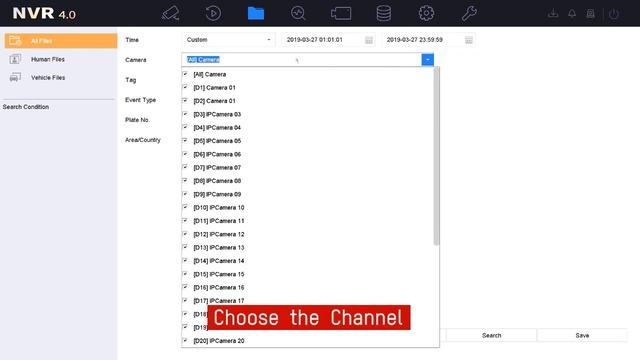
Task: Click the power shutdown icon
Action: coord(614,14)
